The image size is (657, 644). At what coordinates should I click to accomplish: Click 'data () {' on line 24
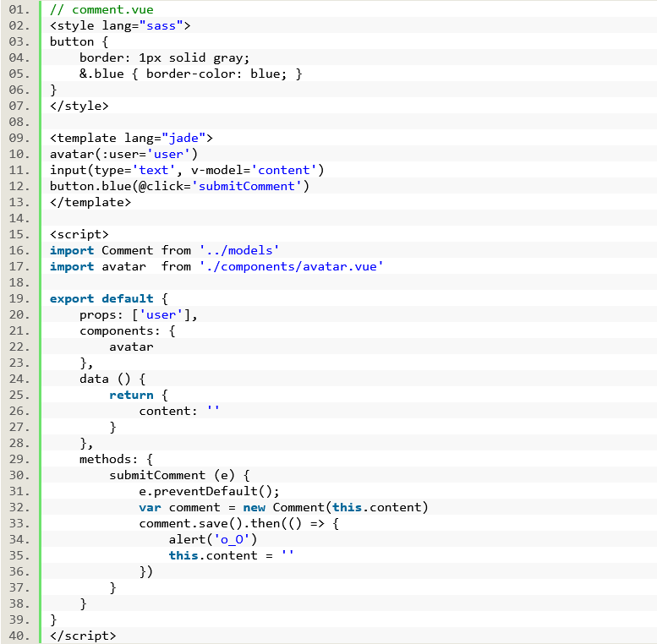click(x=112, y=379)
